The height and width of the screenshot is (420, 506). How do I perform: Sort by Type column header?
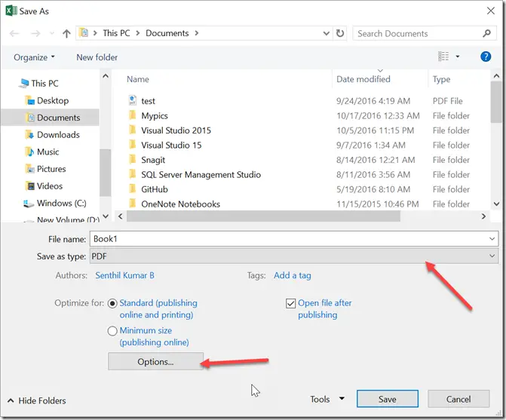441,80
